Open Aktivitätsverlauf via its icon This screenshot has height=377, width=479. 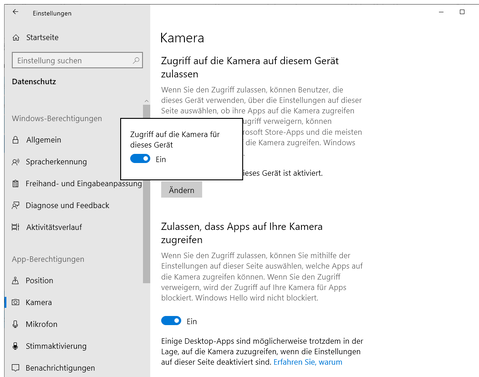(15, 227)
